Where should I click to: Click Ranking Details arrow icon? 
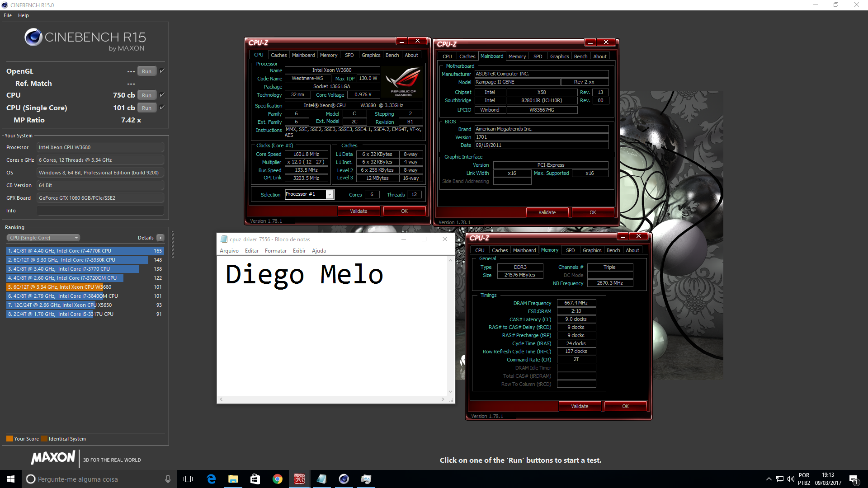pos(160,238)
